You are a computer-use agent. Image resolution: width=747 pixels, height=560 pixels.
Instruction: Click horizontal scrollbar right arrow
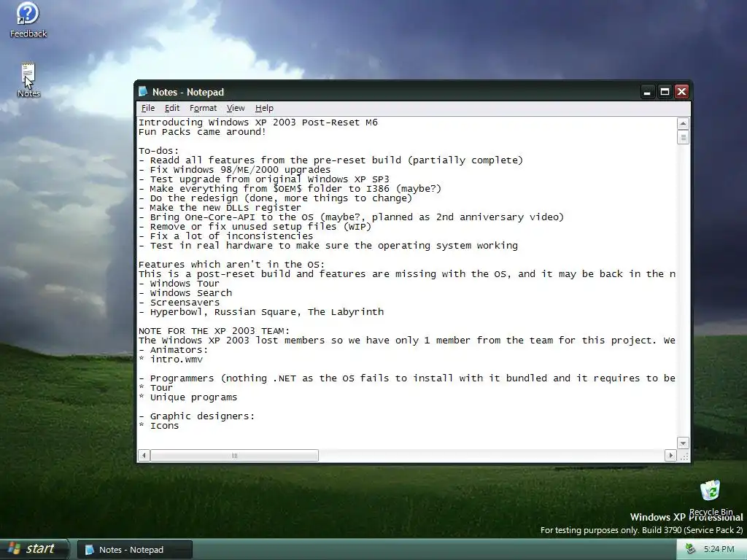(670, 455)
